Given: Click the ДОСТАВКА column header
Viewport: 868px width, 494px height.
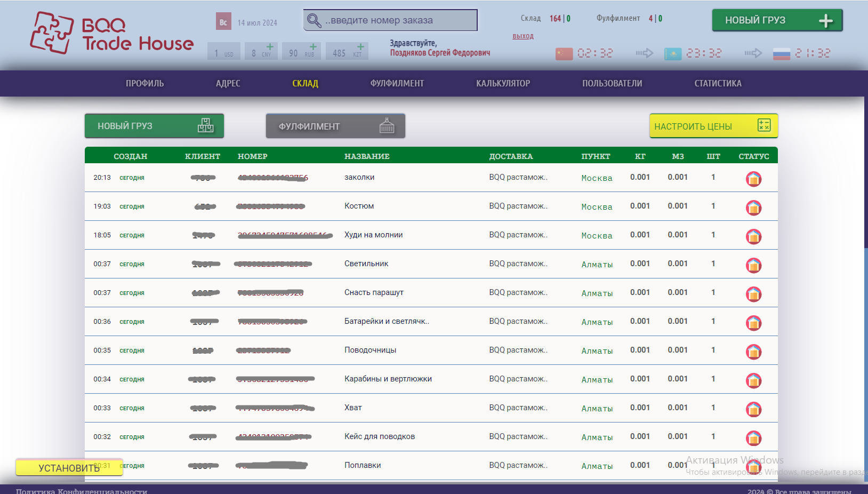Looking at the screenshot, I should pyautogui.click(x=511, y=156).
